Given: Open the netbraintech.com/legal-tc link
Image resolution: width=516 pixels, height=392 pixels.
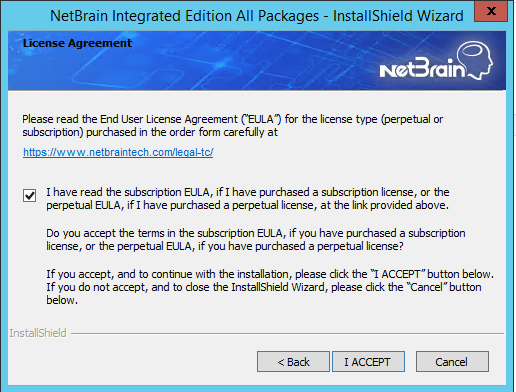Looking at the screenshot, I should pyautogui.click(x=118, y=152).
